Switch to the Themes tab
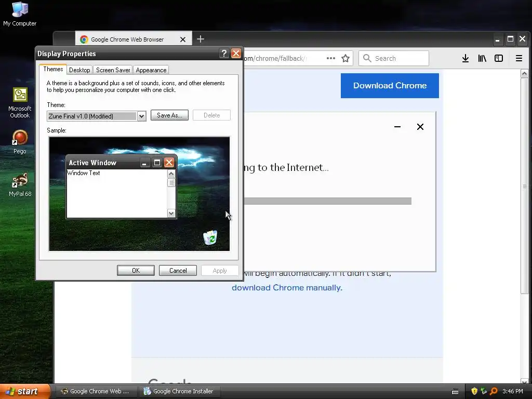The width and height of the screenshot is (532, 399). [53, 69]
